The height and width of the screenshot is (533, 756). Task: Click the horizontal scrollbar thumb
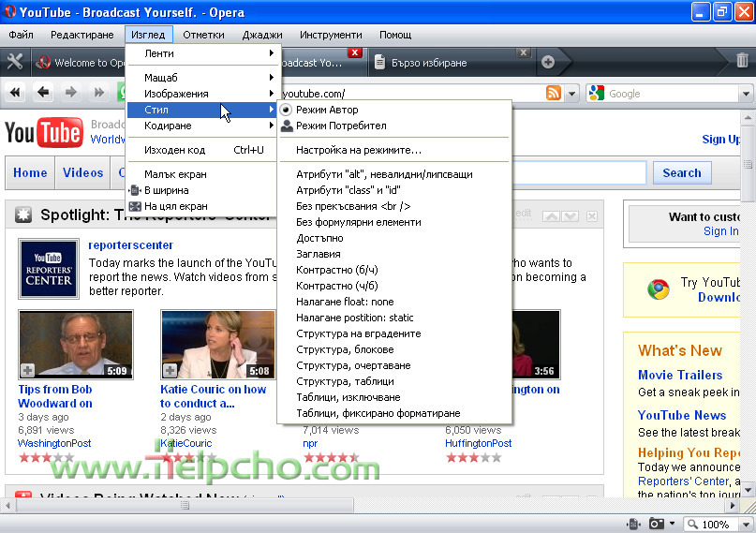185,505
